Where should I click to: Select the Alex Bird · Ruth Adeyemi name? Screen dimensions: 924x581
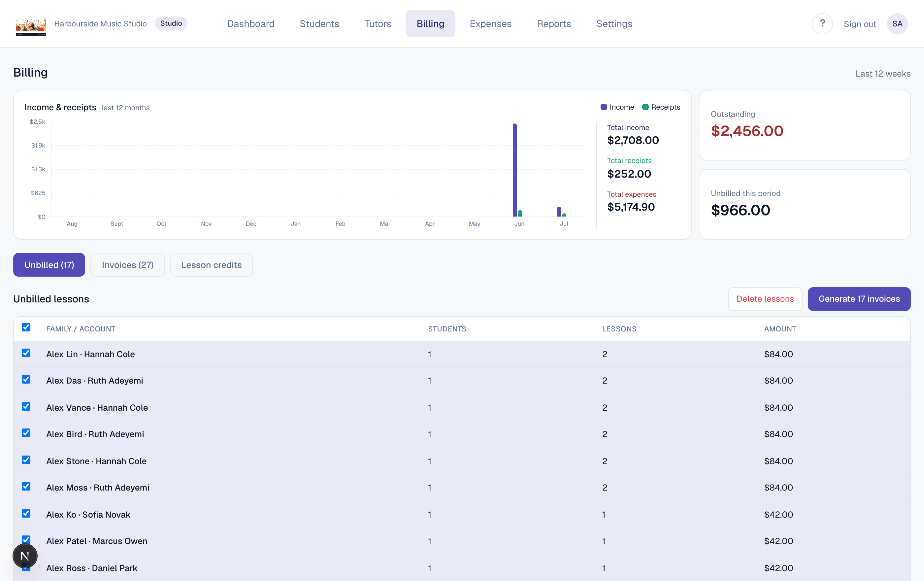[95, 434]
